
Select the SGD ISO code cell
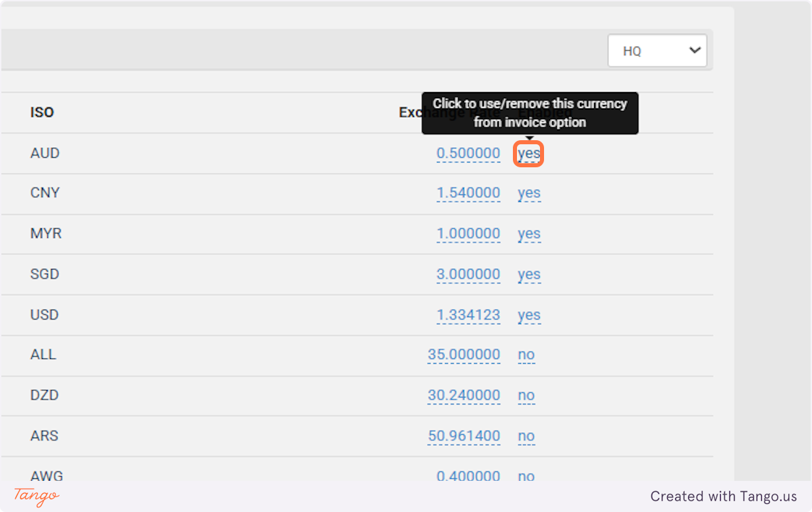point(45,274)
